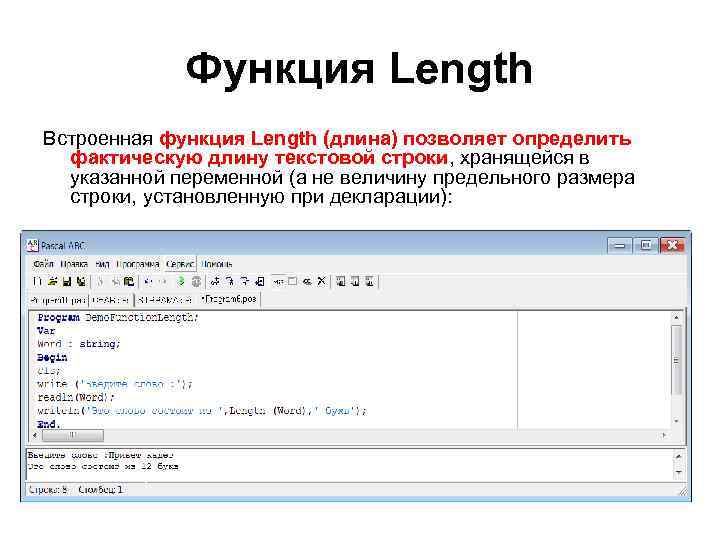Save the program with the floppy disk icon
This screenshot has height=540, width=720.
[67, 281]
